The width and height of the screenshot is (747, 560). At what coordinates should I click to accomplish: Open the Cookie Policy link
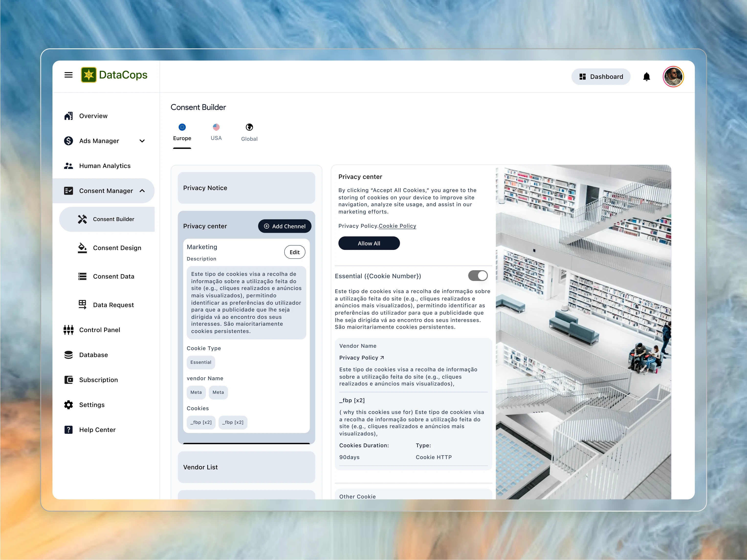point(397,226)
